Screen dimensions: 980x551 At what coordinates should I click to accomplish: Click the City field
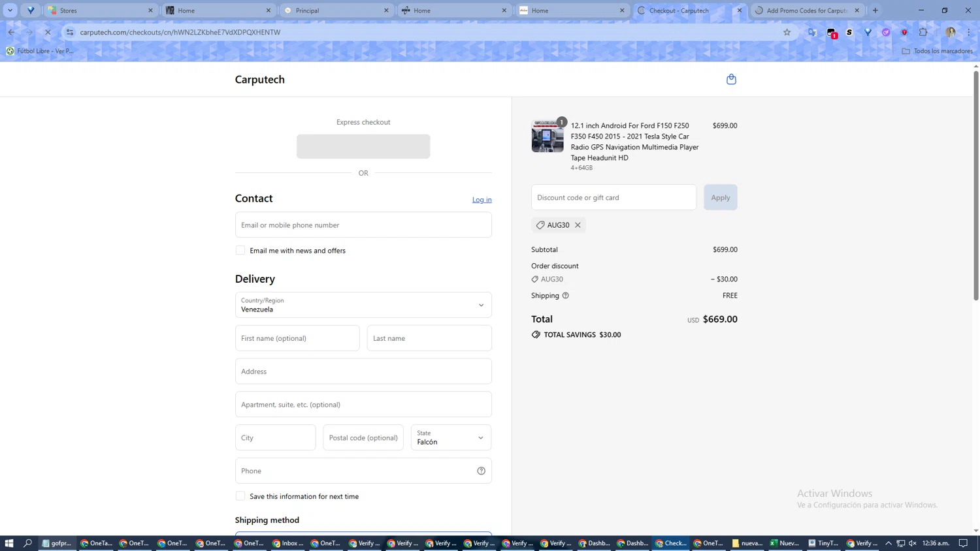pos(276,437)
